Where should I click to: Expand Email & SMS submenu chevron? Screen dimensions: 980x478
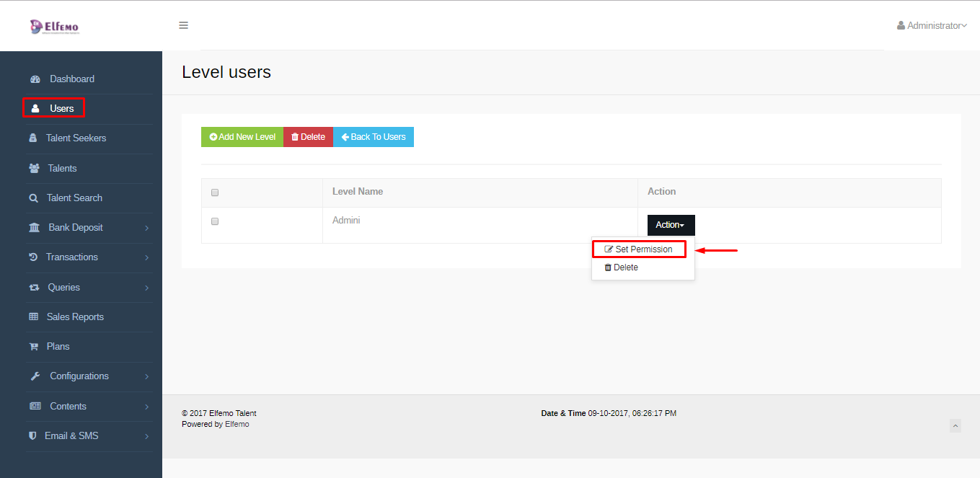(x=146, y=436)
